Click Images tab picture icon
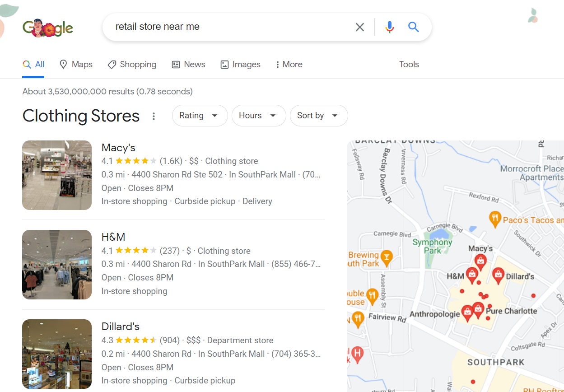This screenshot has width=564, height=392. [224, 65]
